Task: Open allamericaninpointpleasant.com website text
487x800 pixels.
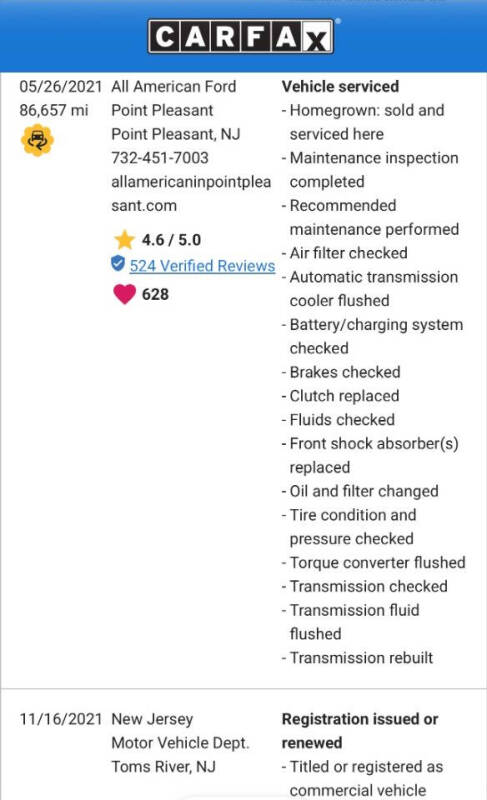Action: point(191,194)
